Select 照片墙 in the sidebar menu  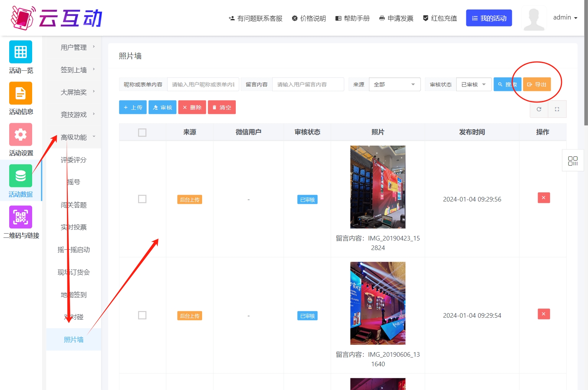pyautogui.click(x=74, y=340)
